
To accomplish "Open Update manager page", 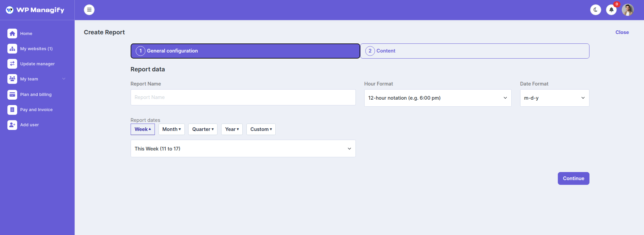I will [37, 64].
